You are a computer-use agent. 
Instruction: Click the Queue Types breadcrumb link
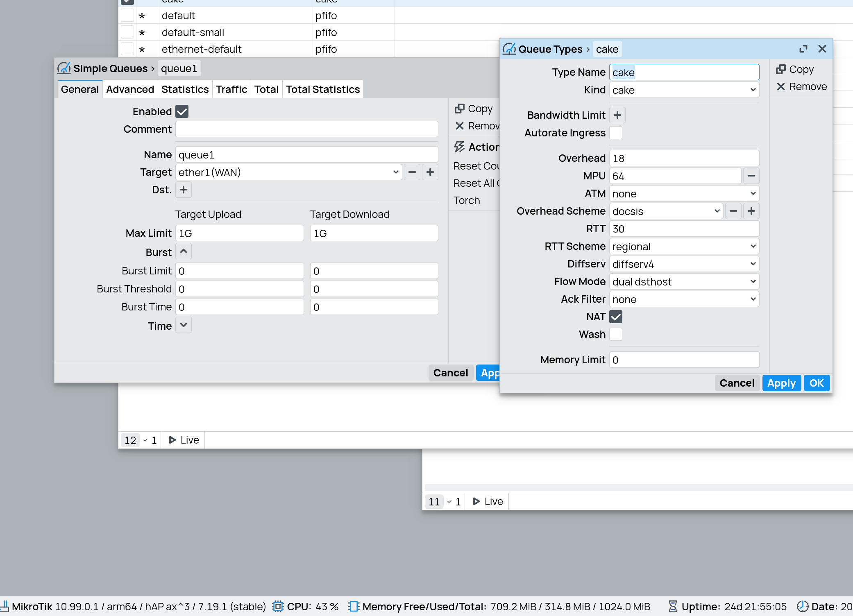(x=550, y=49)
